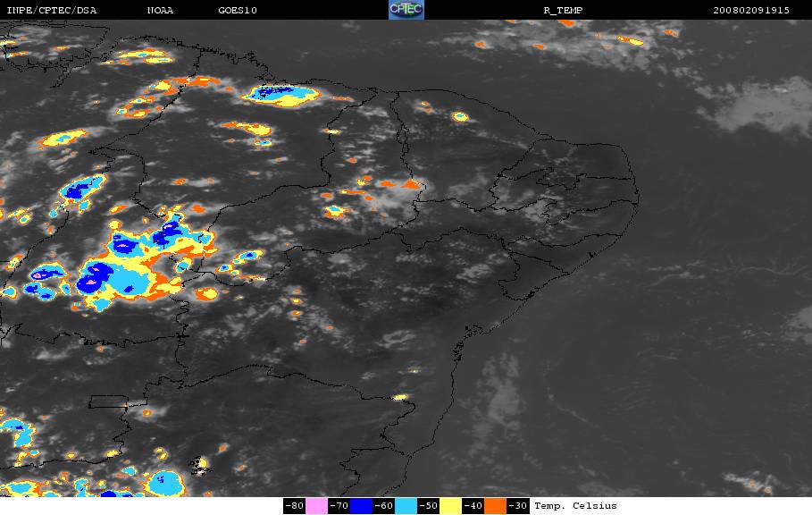Click the -70 legend value
Screen dimensions: 812x515
pyautogui.click(x=339, y=506)
